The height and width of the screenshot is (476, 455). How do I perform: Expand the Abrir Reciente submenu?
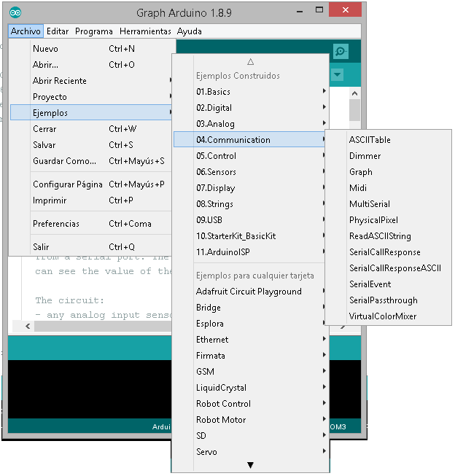point(91,81)
